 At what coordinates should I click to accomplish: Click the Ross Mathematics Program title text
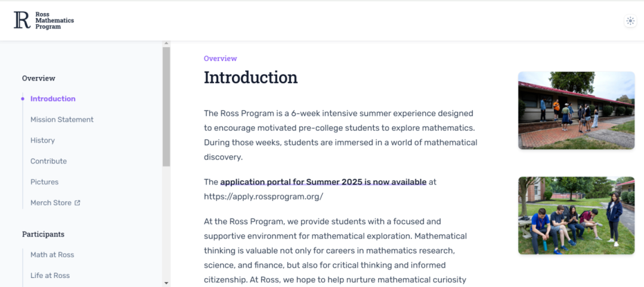55,20
